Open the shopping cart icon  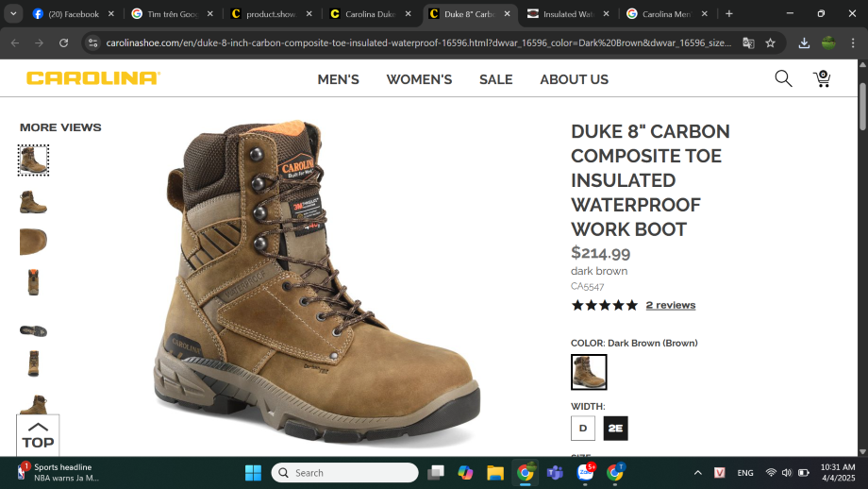pos(822,78)
